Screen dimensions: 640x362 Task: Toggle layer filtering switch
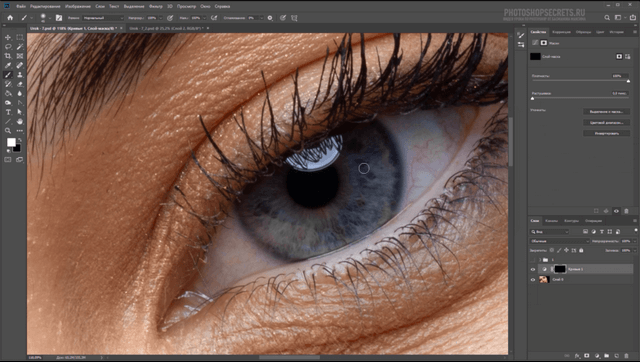[x=636, y=231]
